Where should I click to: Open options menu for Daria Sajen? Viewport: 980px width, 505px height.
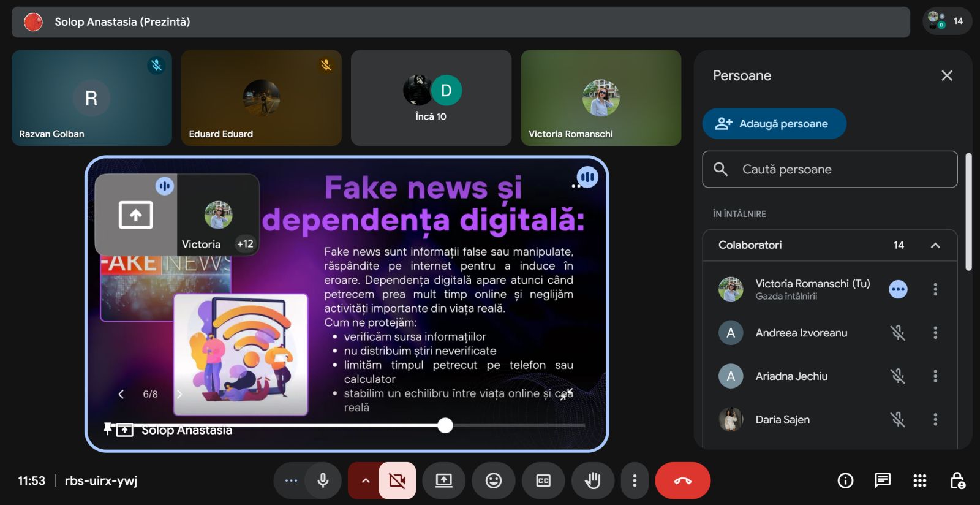935,420
